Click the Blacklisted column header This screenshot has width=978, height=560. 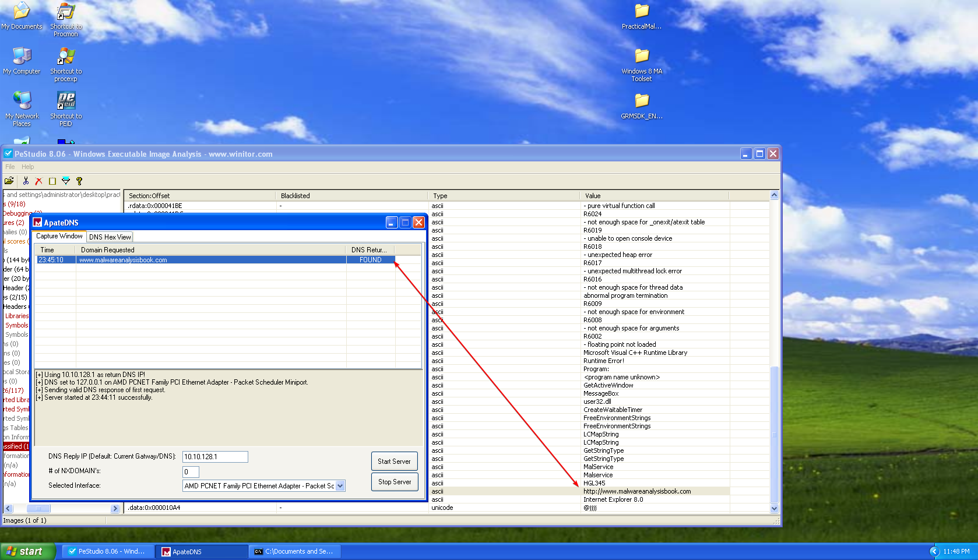295,196
